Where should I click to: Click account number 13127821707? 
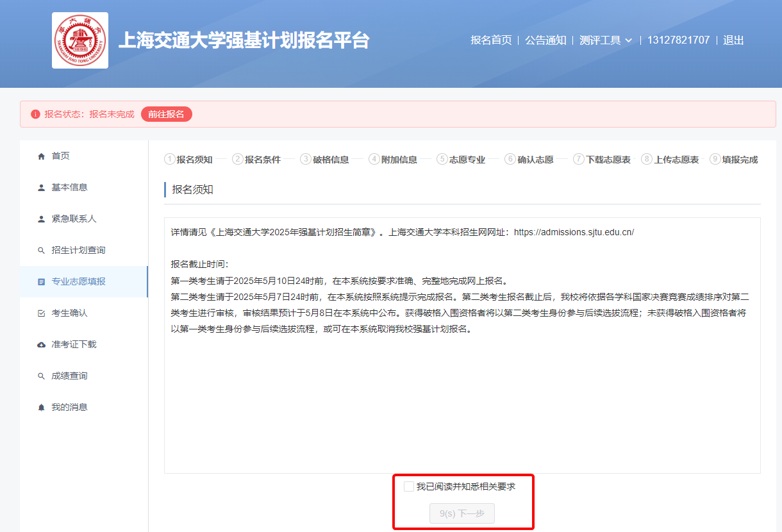[x=678, y=40]
